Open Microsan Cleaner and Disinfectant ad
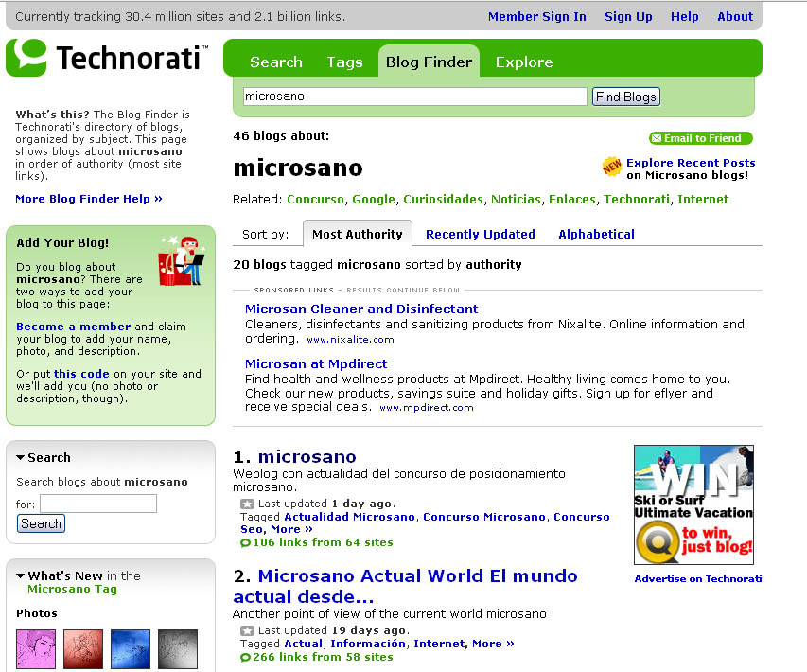807x672 pixels. click(361, 309)
